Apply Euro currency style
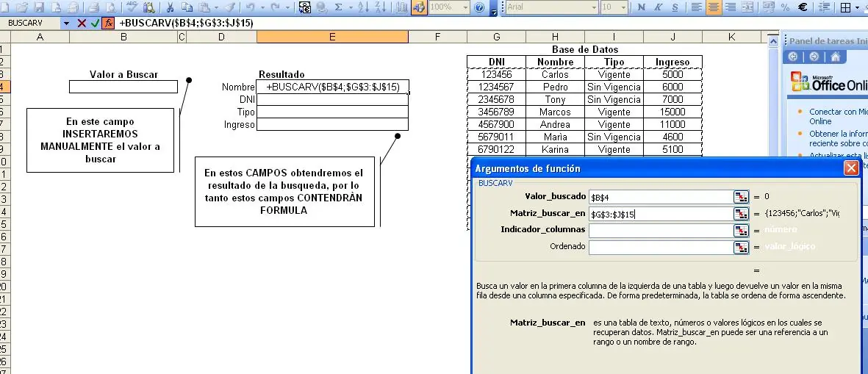 click(803, 7)
